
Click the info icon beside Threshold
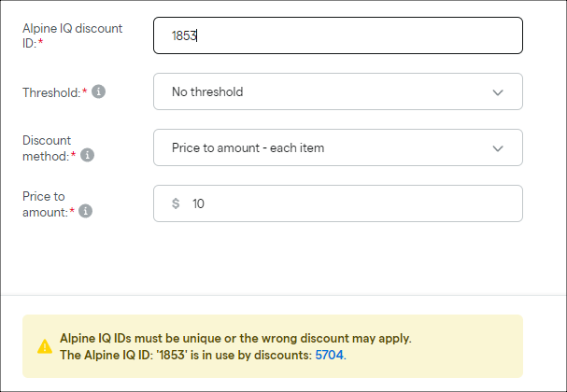point(98,91)
